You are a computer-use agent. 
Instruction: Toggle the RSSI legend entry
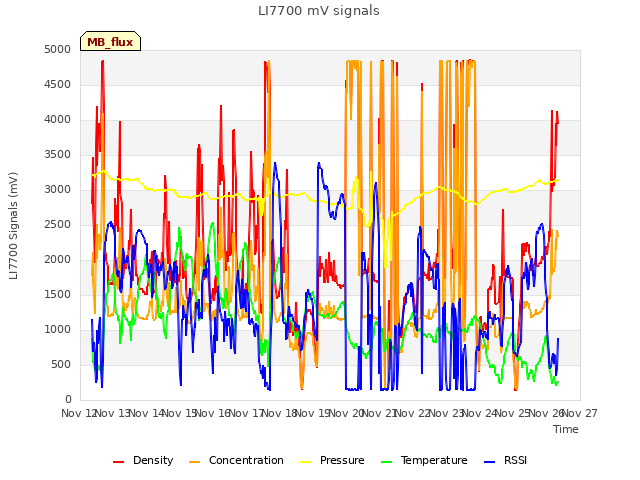(x=505, y=460)
